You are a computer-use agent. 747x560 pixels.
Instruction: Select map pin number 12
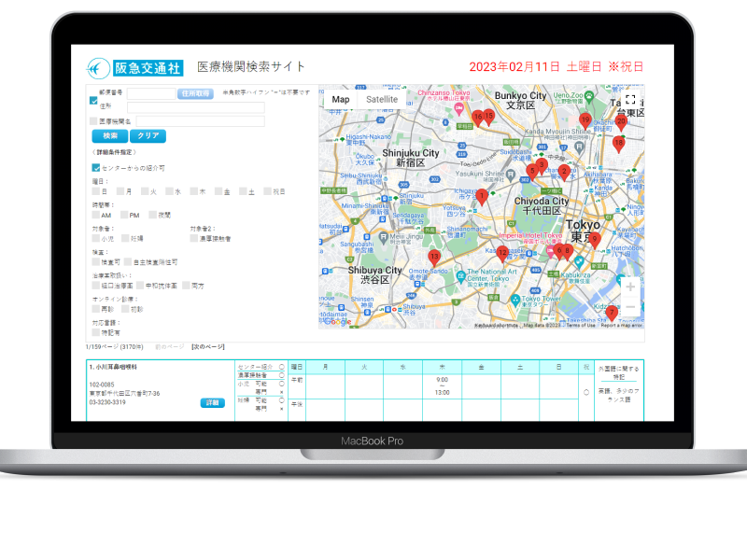(x=502, y=252)
